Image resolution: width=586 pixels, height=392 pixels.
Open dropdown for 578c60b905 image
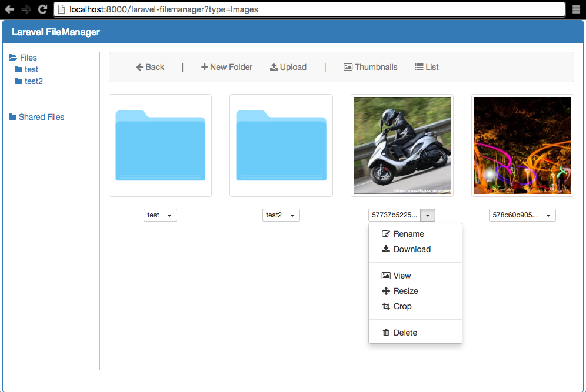[x=548, y=216]
